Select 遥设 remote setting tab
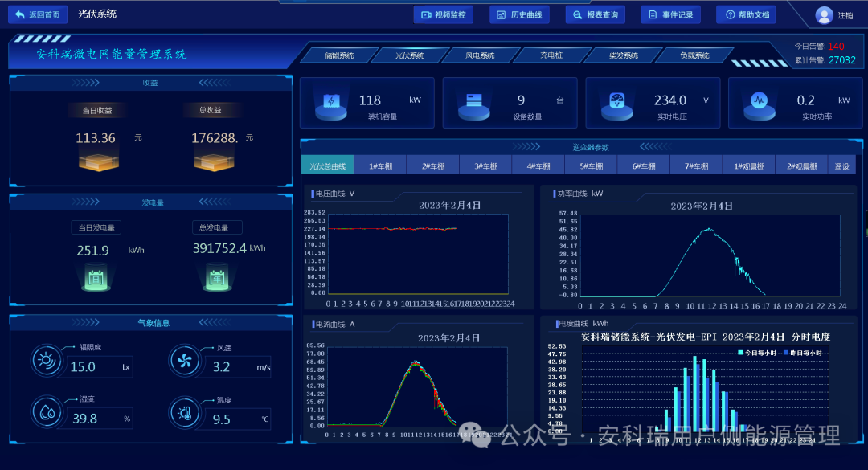This screenshot has height=470, width=868. pyautogui.click(x=842, y=166)
